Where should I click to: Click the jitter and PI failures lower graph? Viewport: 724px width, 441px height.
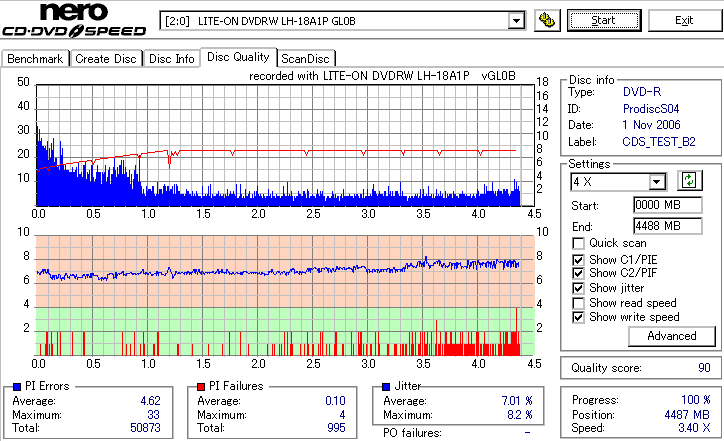click(285, 296)
